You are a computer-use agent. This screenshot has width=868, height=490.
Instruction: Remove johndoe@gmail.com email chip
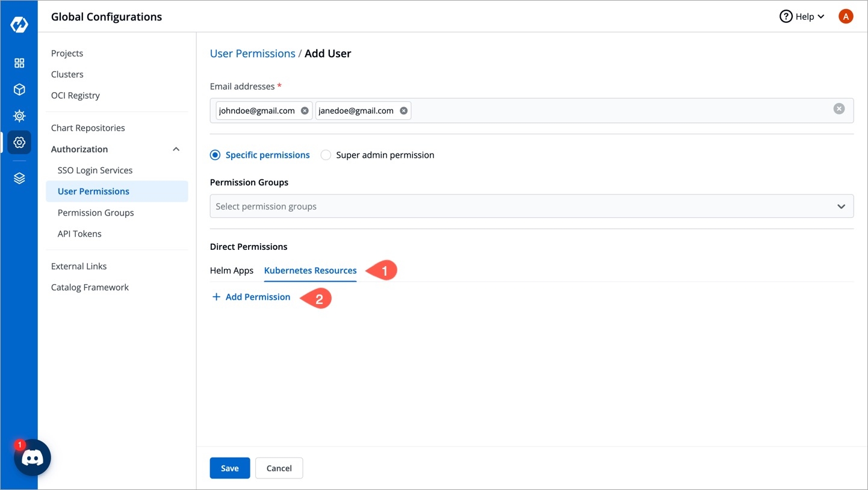coord(305,111)
